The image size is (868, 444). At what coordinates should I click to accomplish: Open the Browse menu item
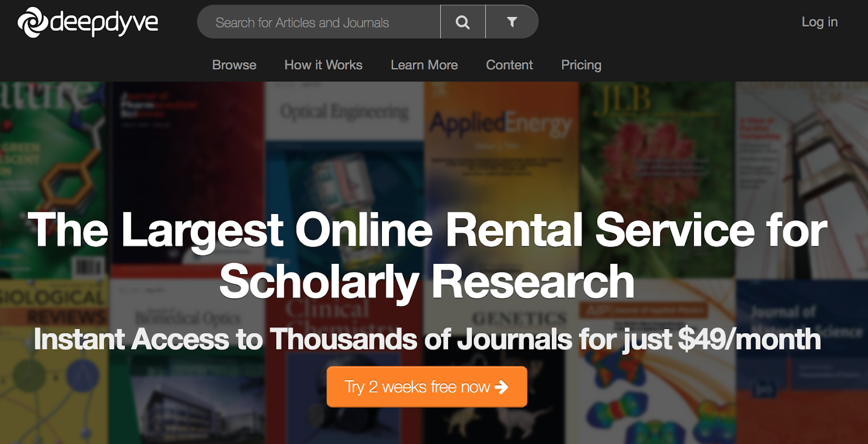[x=234, y=65]
